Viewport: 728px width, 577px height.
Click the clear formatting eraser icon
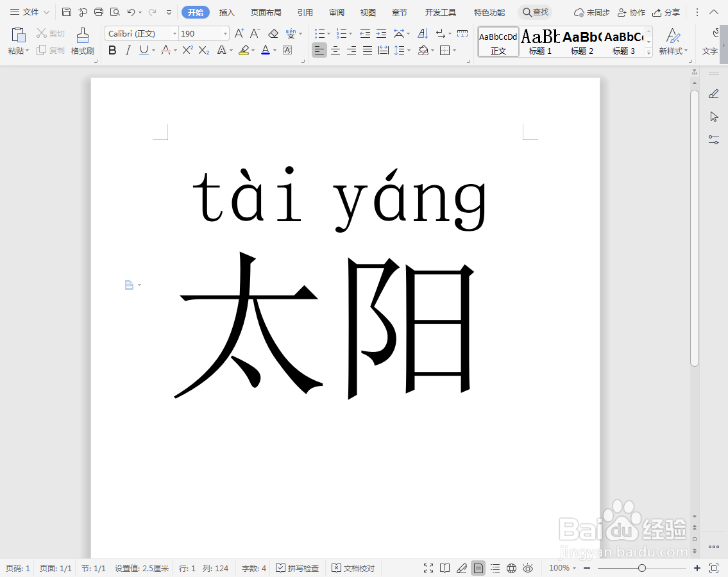[x=273, y=33]
